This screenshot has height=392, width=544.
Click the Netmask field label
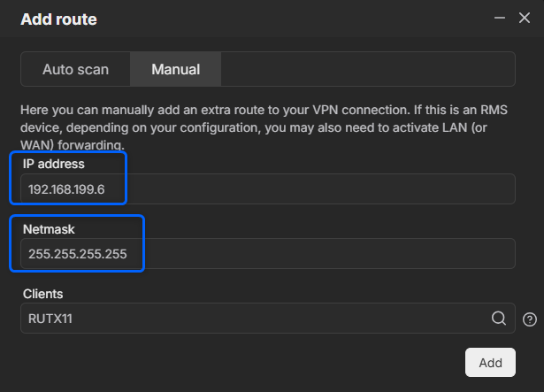pyautogui.click(x=49, y=229)
